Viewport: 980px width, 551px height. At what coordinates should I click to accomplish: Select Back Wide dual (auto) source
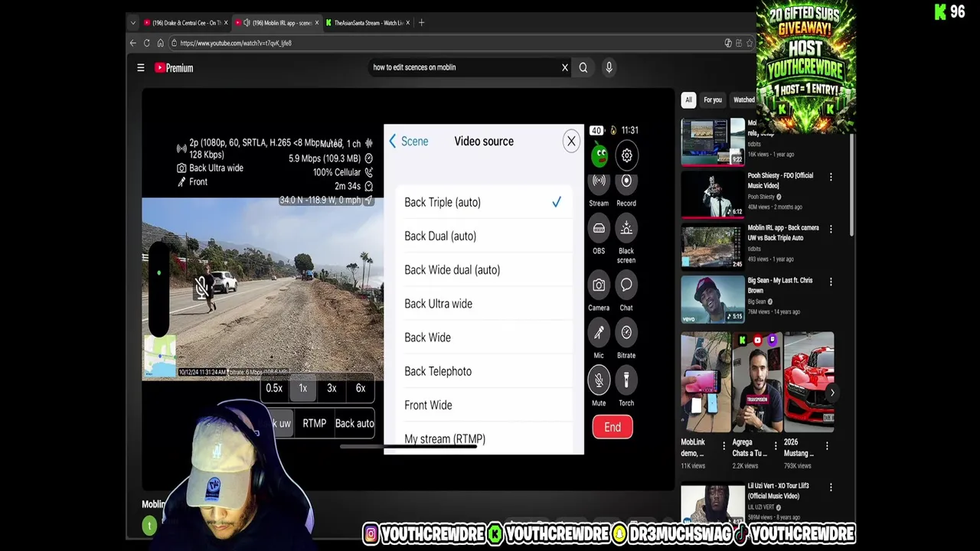point(484,269)
